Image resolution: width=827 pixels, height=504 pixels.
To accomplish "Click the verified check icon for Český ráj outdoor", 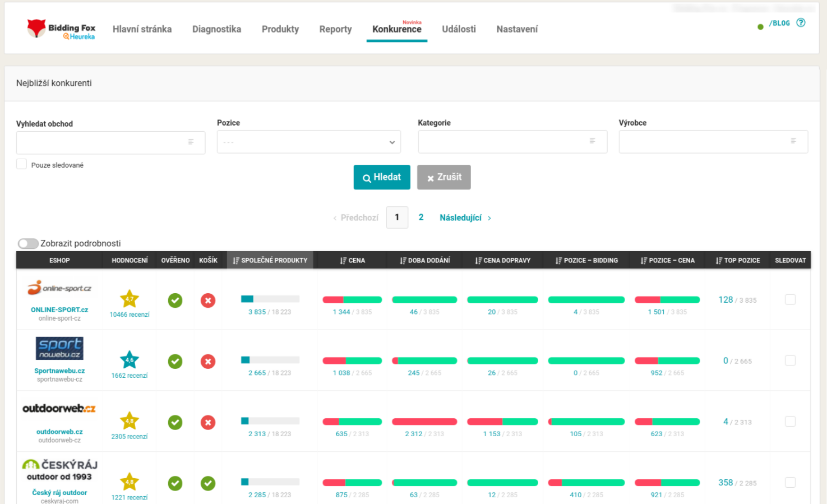I will [175, 483].
